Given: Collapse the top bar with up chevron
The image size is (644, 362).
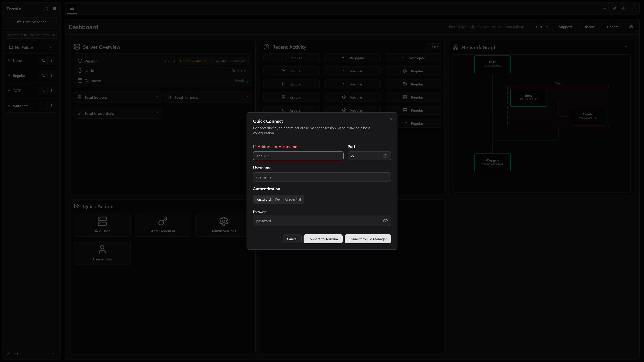Looking at the screenshot, I should [633, 9].
